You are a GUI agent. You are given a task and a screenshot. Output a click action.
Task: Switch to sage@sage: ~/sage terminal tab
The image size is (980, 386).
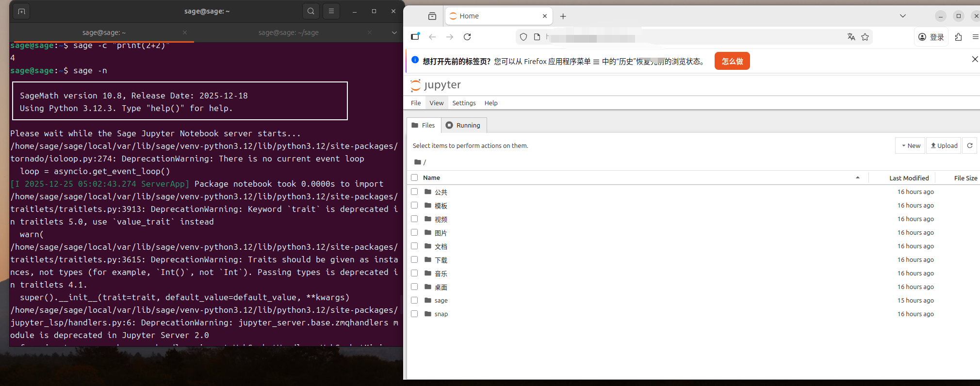click(289, 32)
